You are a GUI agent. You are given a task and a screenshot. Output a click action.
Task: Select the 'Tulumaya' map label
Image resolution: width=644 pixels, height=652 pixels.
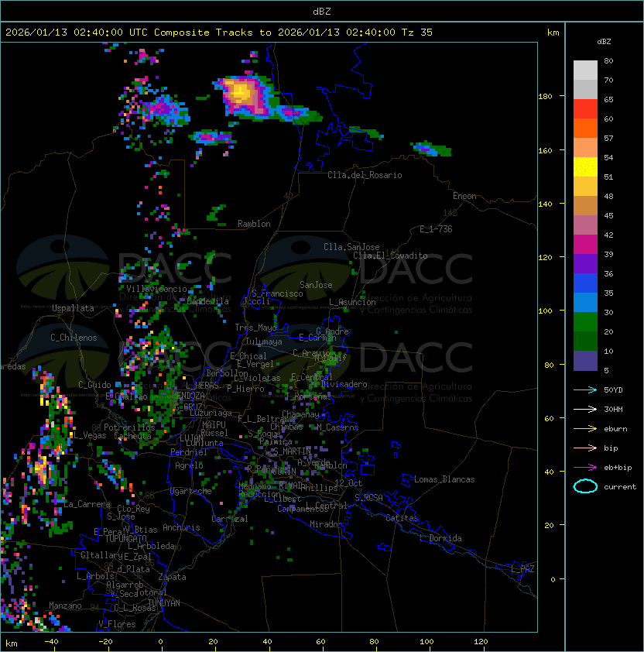264,341
